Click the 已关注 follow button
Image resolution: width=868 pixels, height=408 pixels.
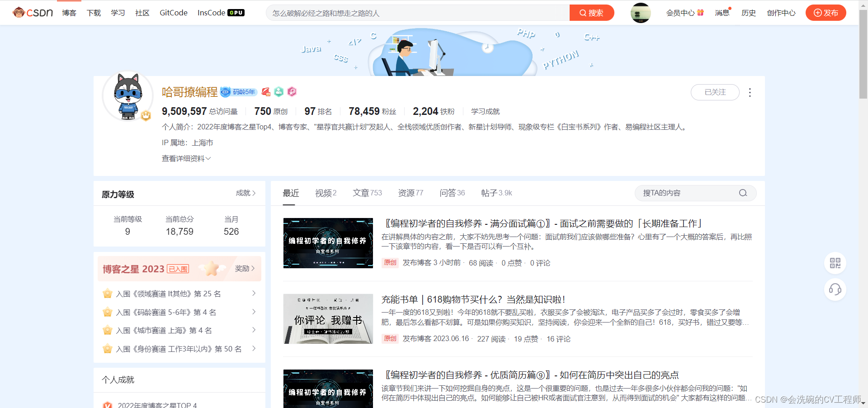coord(715,92)
